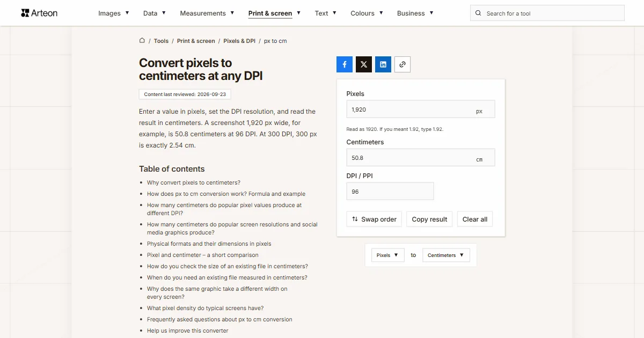This screenshot has width=644, height=338.
Task: Go to the home breadcrumb icon
Action: tap(142, 40)
